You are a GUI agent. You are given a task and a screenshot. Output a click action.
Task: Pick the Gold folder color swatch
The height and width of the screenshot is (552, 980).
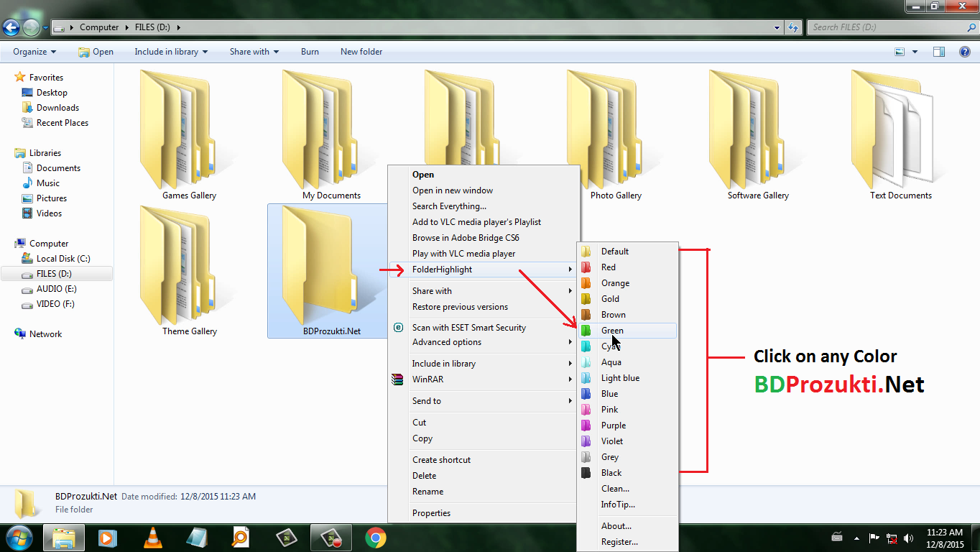[586, 299]
